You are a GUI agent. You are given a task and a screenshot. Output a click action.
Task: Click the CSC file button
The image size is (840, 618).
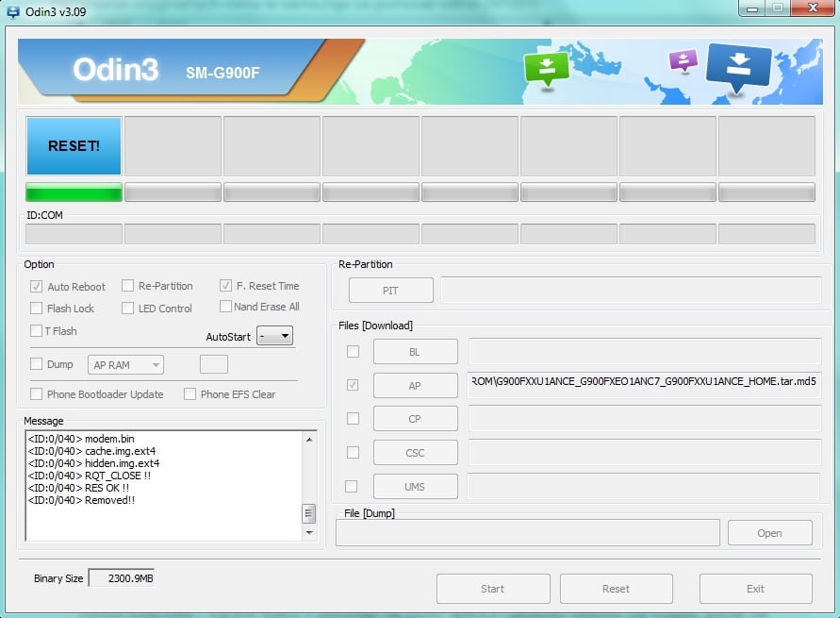click(415, 453)
